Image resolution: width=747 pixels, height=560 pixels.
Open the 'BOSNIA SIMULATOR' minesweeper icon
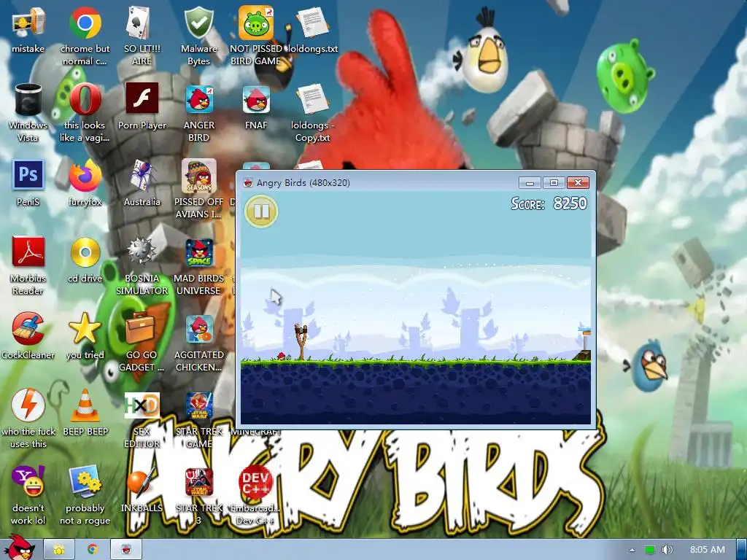142,252
